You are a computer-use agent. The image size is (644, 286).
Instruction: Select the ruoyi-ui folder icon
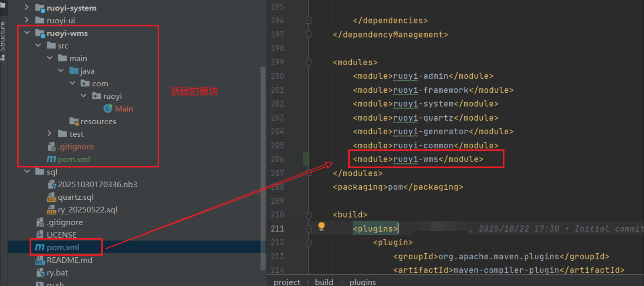[x=40, y=20]
